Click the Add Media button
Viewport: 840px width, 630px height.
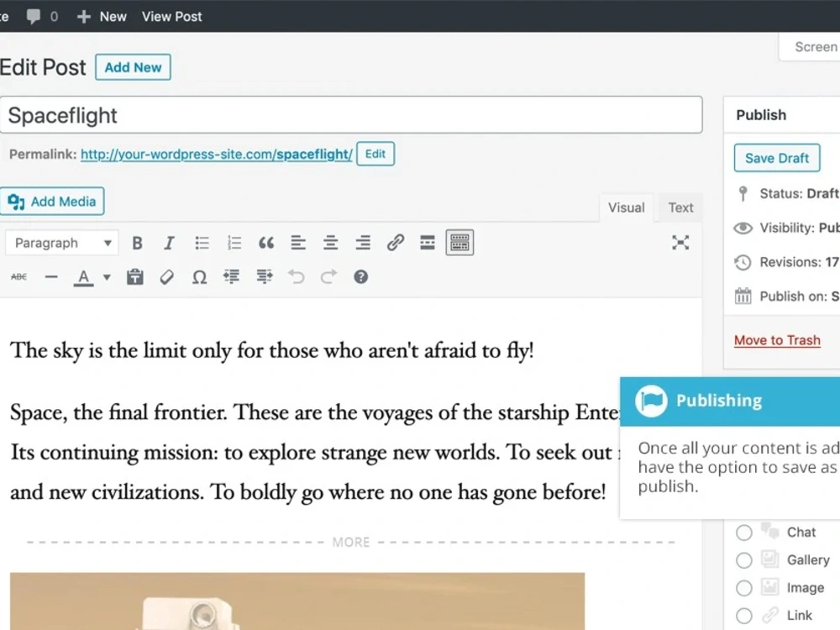click(52, 202)
